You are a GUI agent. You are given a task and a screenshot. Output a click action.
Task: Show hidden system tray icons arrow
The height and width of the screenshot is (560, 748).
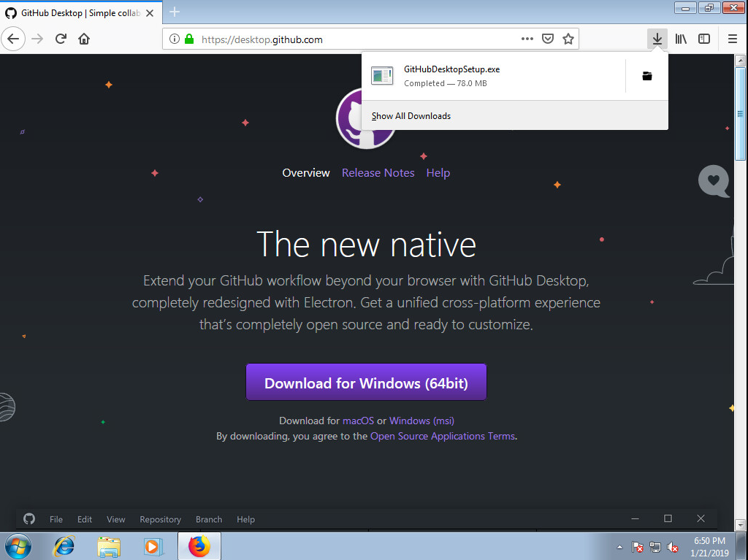point(619,547)
